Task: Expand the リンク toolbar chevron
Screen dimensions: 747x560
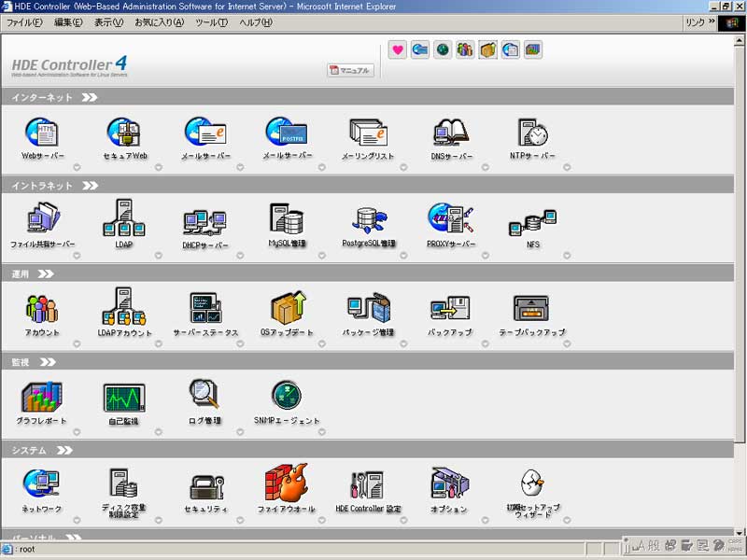Action: [x=712, y=21]
